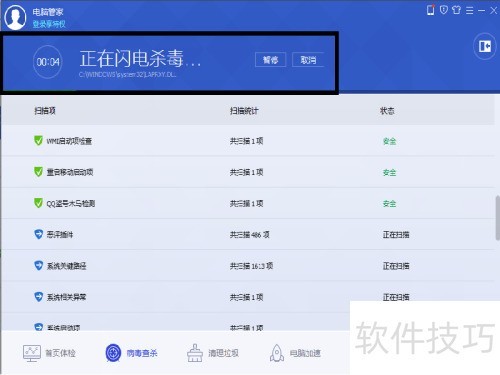Image resolution: width=500 pixels, height=375 pixels.
Task: Click the 共扫描 1613 项 statistic
Action: click(x=251, y=266)
